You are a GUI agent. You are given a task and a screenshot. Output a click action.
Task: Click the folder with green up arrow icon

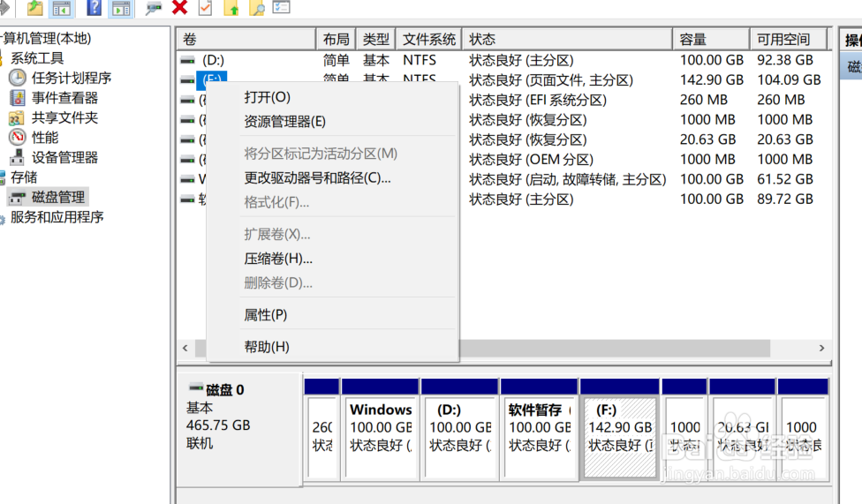[x=231, y=8]
